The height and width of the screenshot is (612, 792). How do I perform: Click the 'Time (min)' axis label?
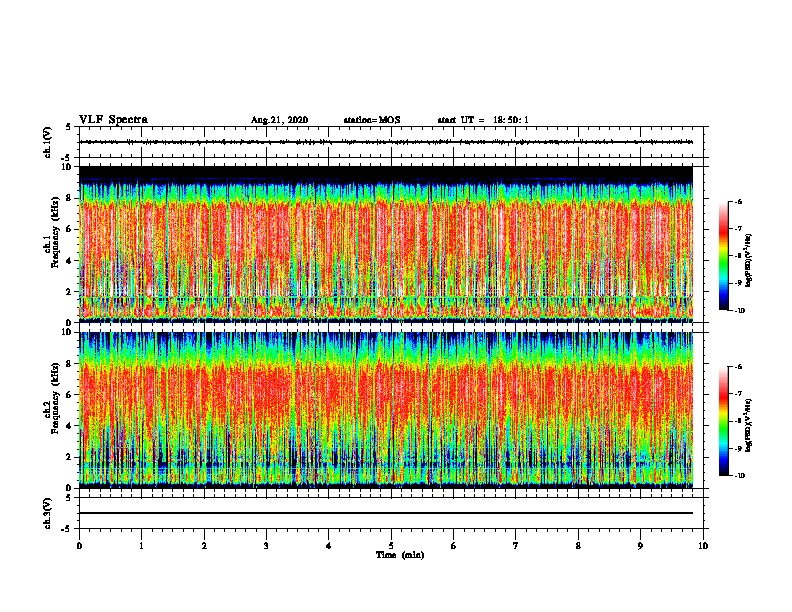click(x=400, y=555)
